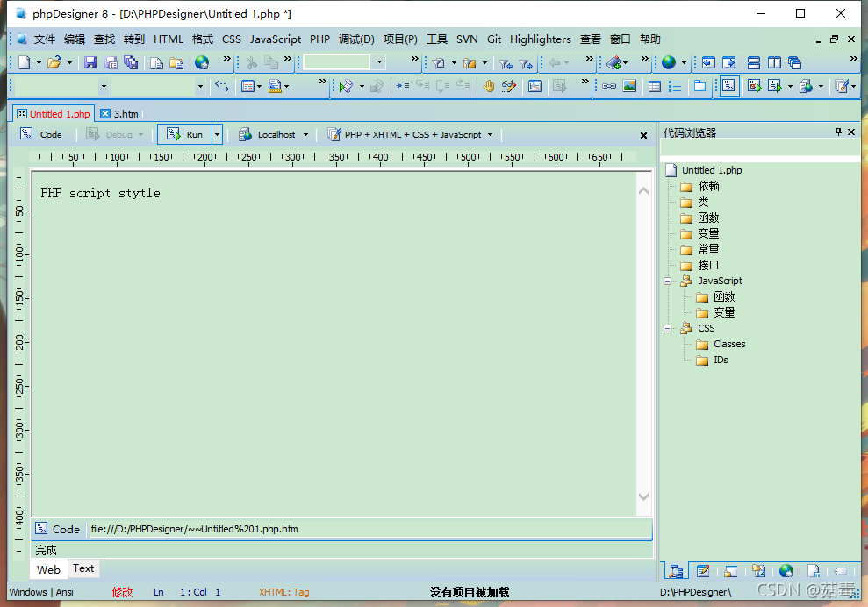Click the filter with left arrow icon
This screenshot has height=607, width=868.
[x=505, y=63]
